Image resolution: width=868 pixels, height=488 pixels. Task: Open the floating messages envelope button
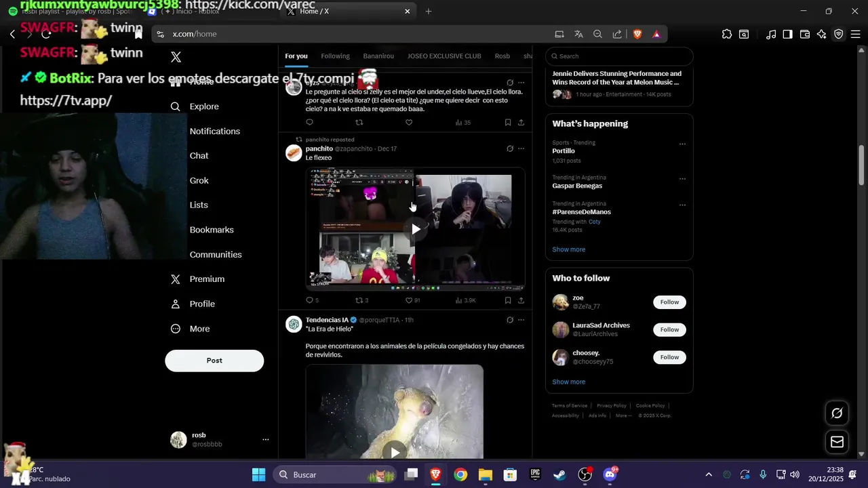(x=837, y=442)
